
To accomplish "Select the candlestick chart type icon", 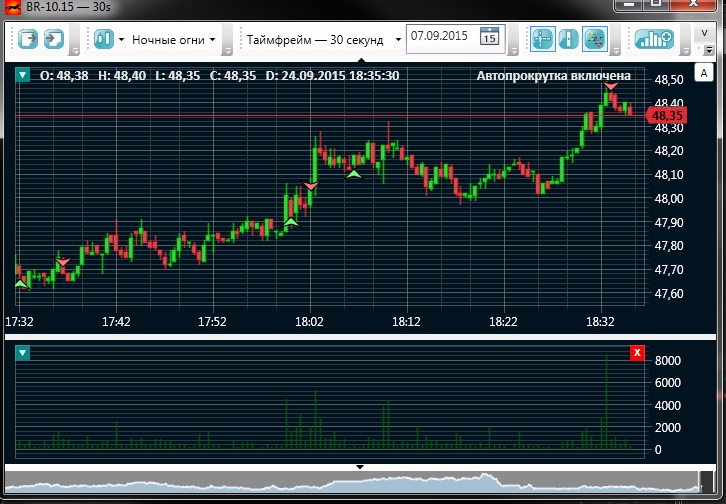I will click(x=104, y=39).
